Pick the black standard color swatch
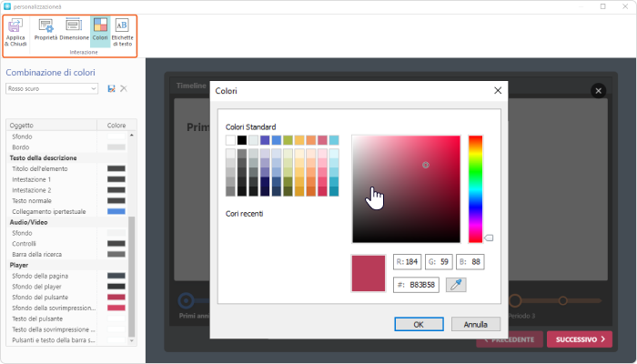 [x=242, y=140]
